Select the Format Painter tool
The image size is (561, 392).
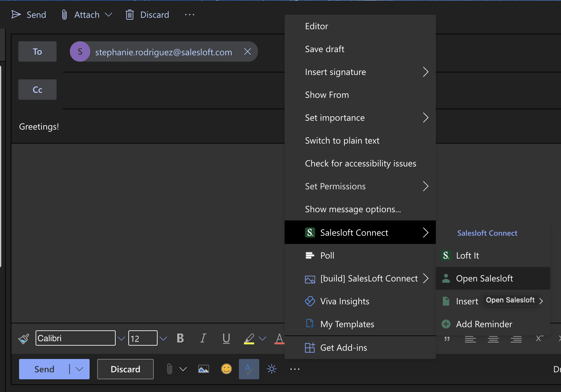(x=24, y=338)
